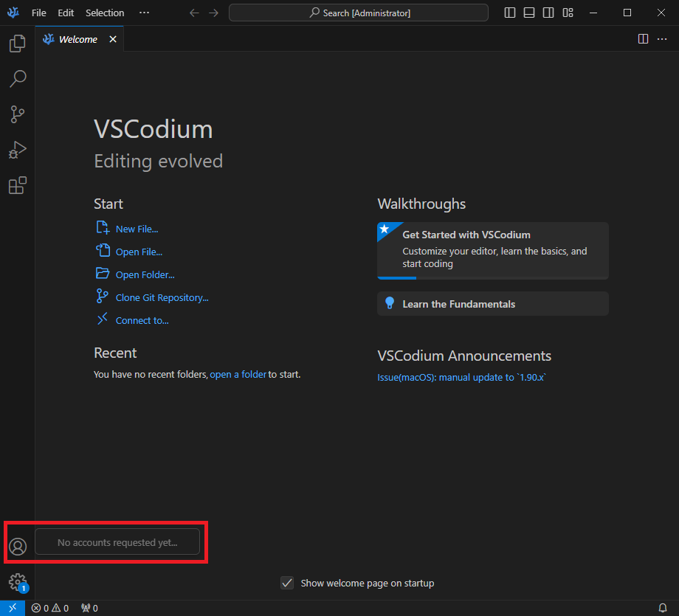This screenshot has width=679, height=616.
Task: Click the Open Folder icon
Action: [102, 273]
